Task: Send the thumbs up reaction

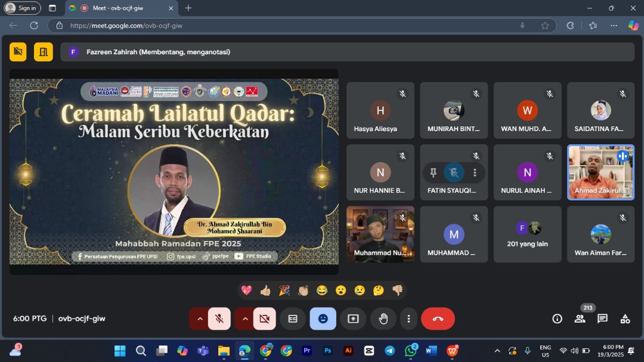Action: click(x=265, y=290)
